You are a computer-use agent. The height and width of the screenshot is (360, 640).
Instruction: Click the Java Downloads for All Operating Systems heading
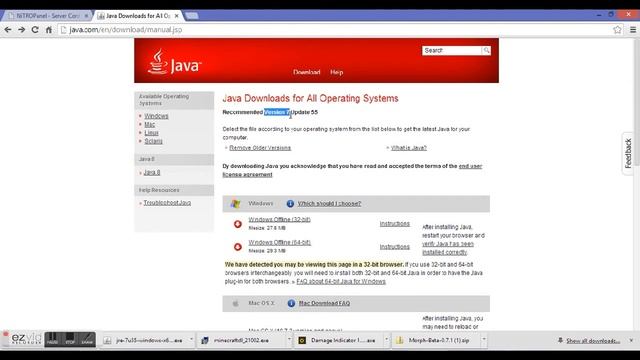[x=311, y=98]
